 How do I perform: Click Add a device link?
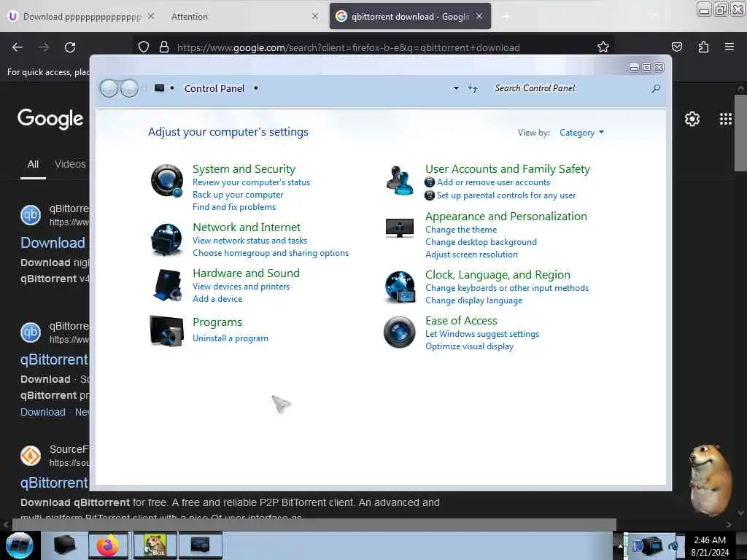point(217,299)
